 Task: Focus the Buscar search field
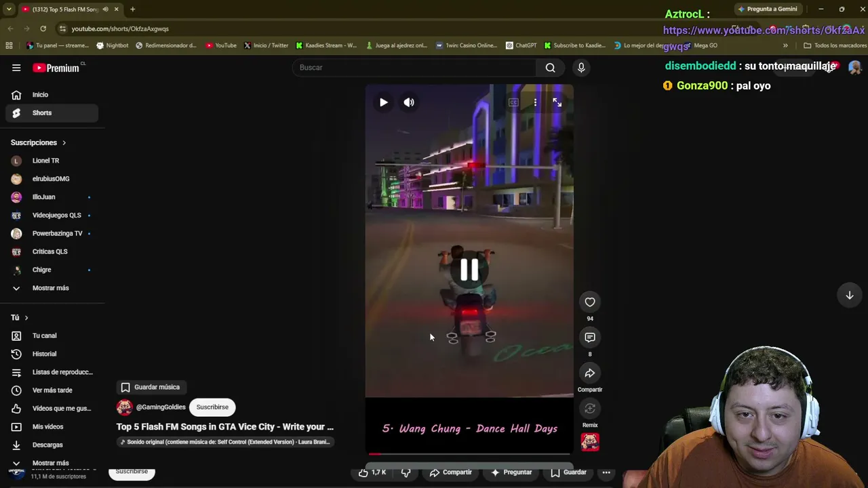(x=414, y=68)
